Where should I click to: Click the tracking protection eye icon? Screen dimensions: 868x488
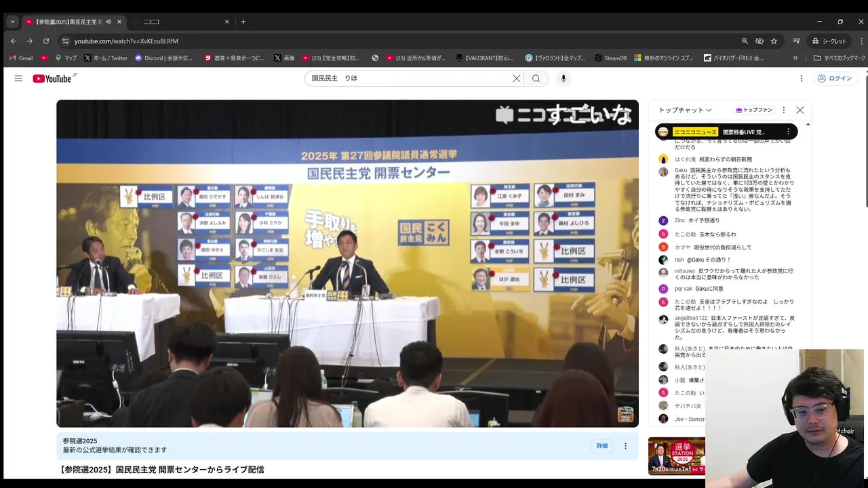pos(759,41)
